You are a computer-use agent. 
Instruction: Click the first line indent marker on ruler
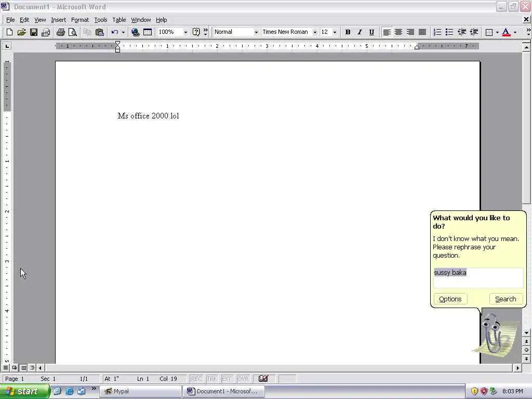[117, 43]
